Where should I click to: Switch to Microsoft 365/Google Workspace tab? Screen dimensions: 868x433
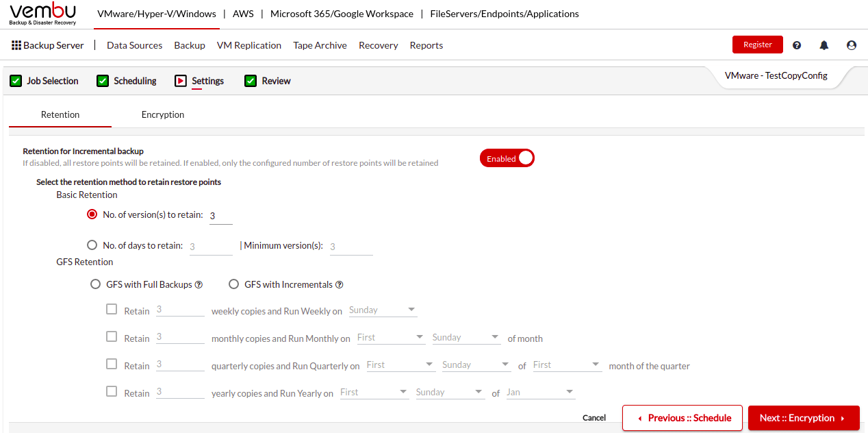342,14
